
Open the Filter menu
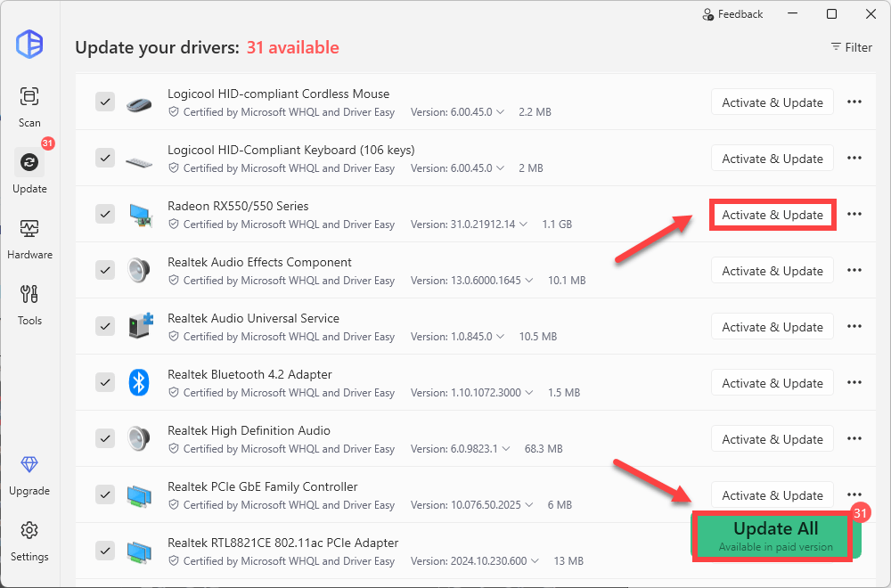coord(851,47)
